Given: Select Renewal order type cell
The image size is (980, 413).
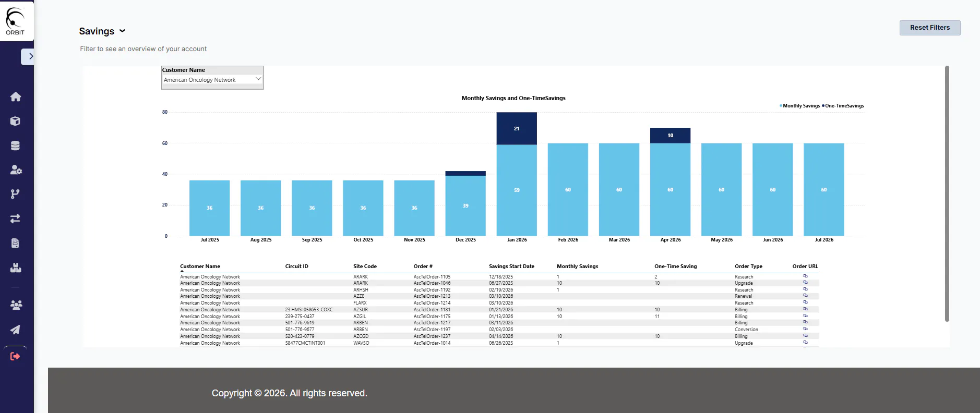Looking at the screenshot, I should [744, 296].
